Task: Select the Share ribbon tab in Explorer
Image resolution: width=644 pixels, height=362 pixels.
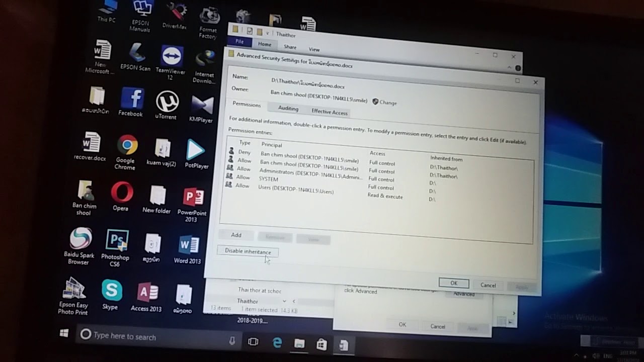Action: 290,47
